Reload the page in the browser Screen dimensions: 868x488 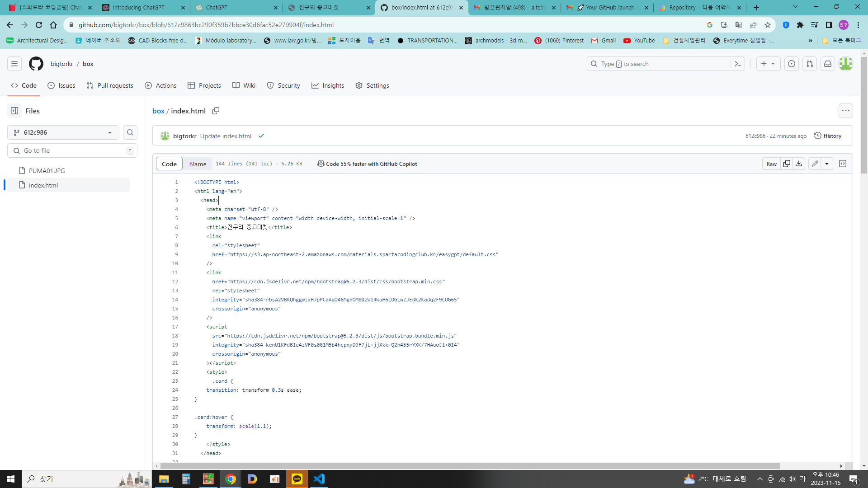point(39,25)
